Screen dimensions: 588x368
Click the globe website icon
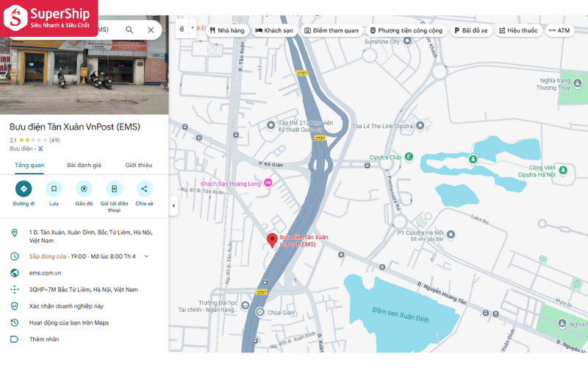[x=14, y=273]
